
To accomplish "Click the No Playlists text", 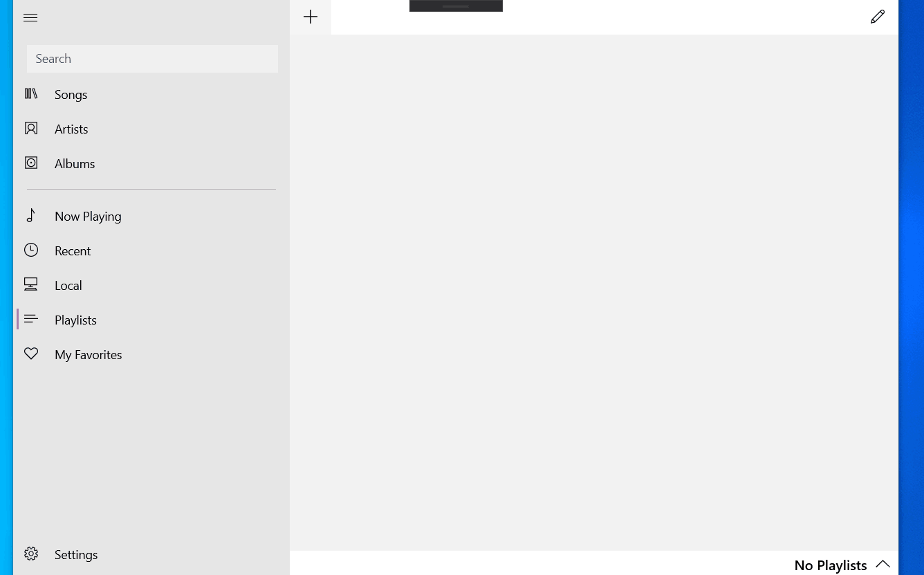I will click(x=831, y=565).
